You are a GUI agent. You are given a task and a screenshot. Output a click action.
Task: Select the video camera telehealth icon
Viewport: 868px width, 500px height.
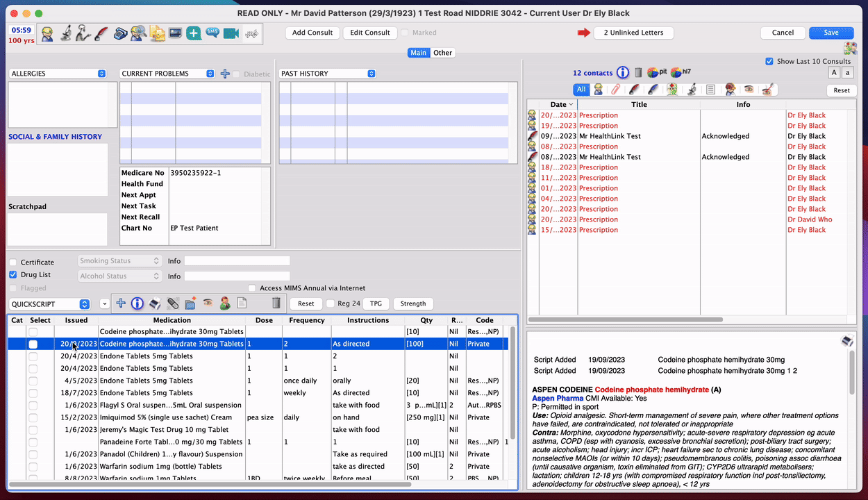[x=231, y=33]
